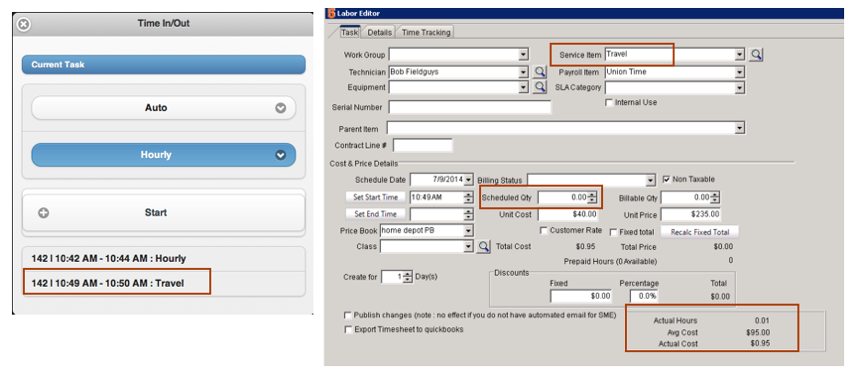The width and height of the screenshot is (856, 377).
Task: Click the Fixed discount field
Action: [x=581, y=296]
